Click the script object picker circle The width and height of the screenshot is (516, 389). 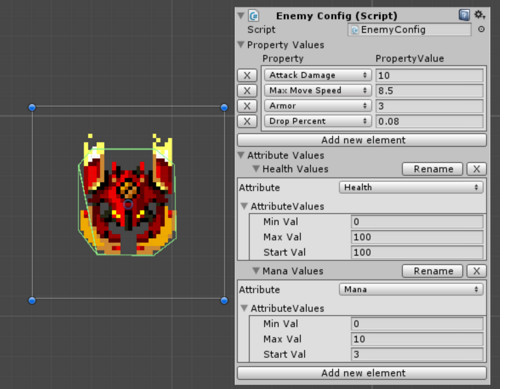(481, 29)
